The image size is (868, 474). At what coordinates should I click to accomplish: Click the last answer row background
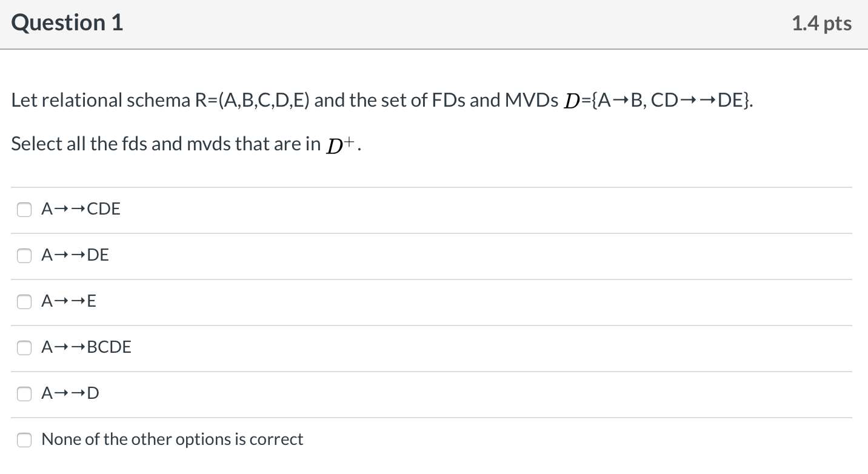point(424,440)
